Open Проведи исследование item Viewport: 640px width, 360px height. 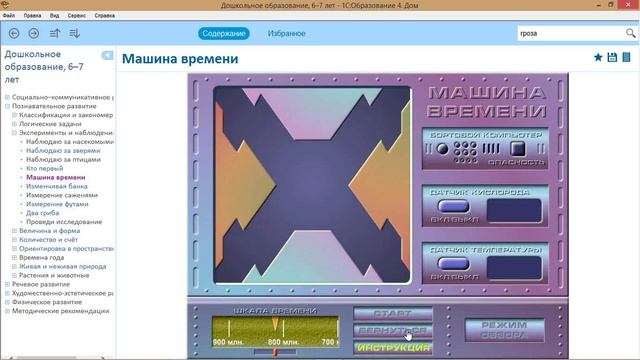click(64, 222)
